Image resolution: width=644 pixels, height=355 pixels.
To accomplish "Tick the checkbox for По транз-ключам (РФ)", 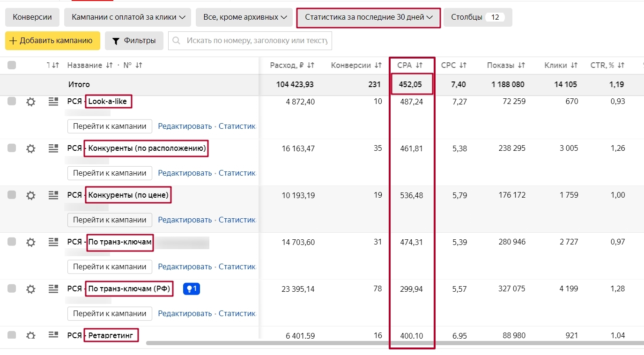I will click(12, 288).
